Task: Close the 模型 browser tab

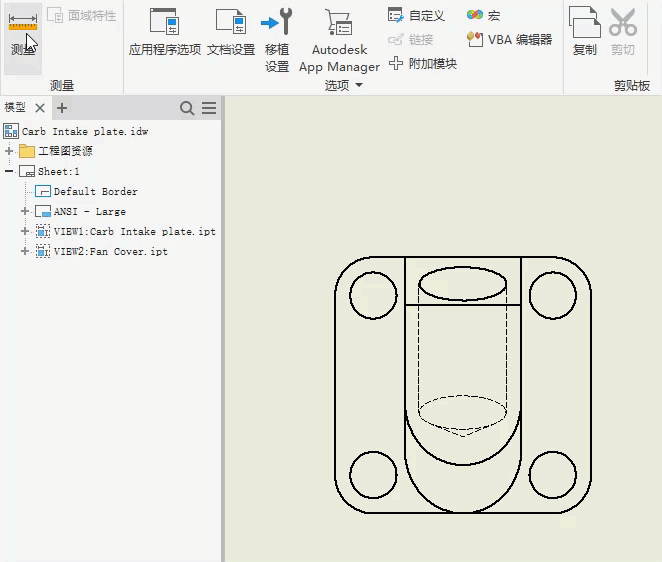Action: pos(40,108)
